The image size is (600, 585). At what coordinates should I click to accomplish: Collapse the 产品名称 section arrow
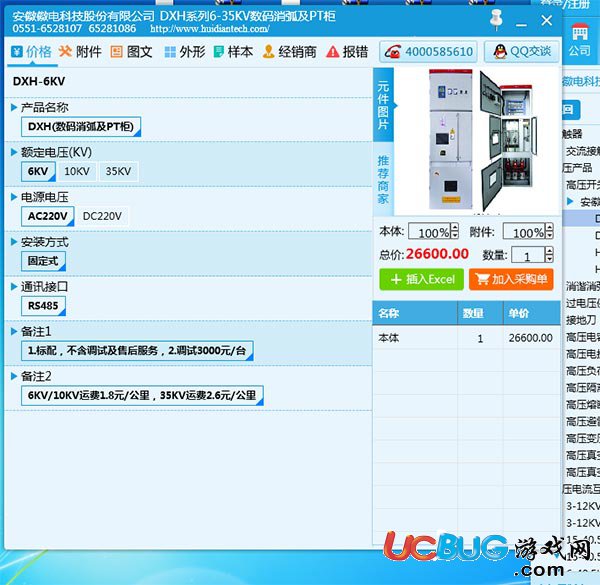coord(14,108)
